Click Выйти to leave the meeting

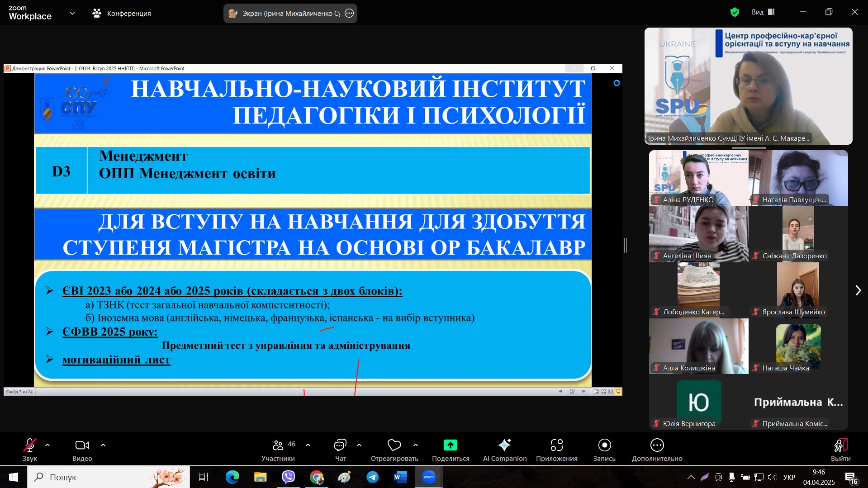(x=841, y=450)
